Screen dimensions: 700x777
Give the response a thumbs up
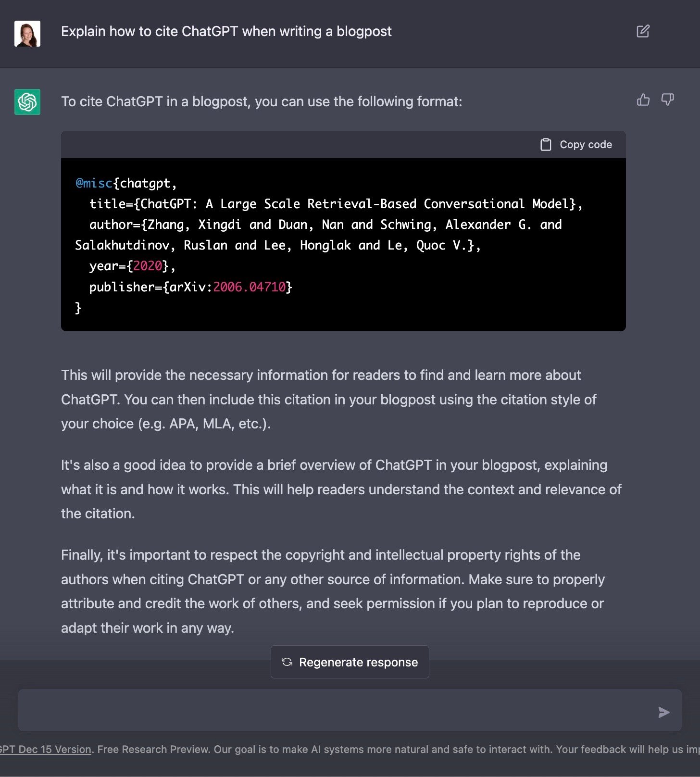click(x=643, y=100)
